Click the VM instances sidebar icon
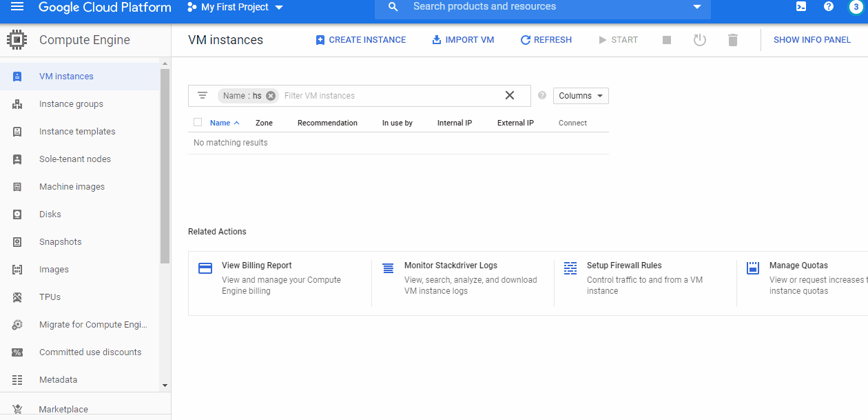Viewport: 868px width, 420px height. [x=17, y=77]
